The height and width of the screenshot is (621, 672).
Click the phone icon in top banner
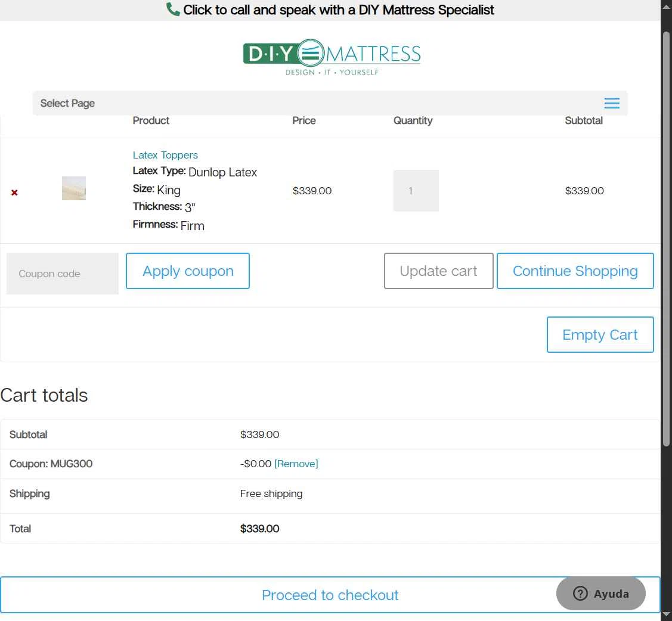click(x=173, y=10)
